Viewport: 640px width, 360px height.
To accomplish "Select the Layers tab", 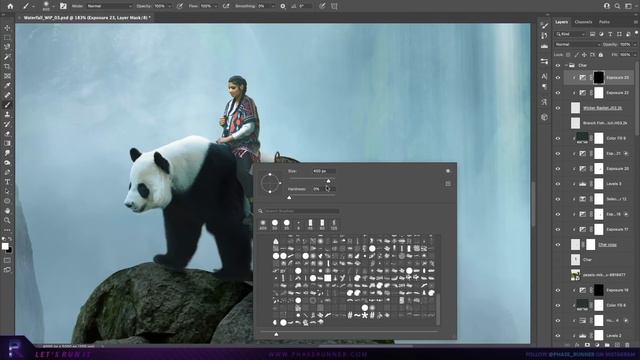I will [562, 22].
